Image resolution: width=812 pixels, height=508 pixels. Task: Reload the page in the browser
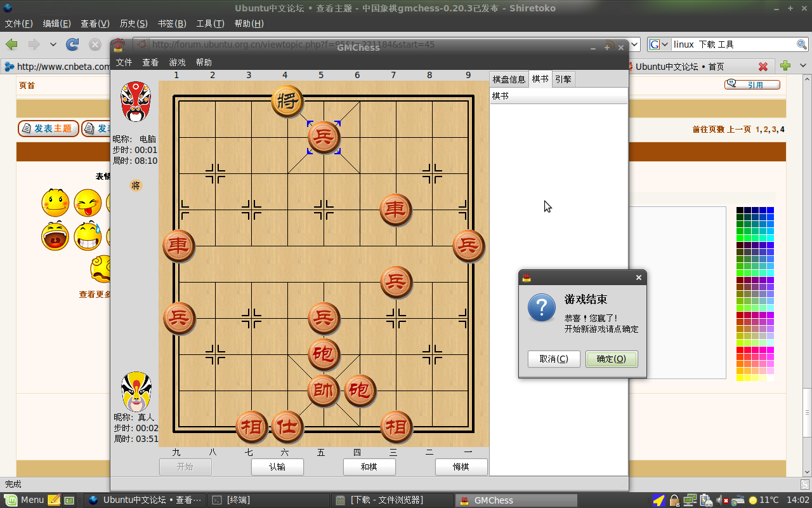click(73, 44)
